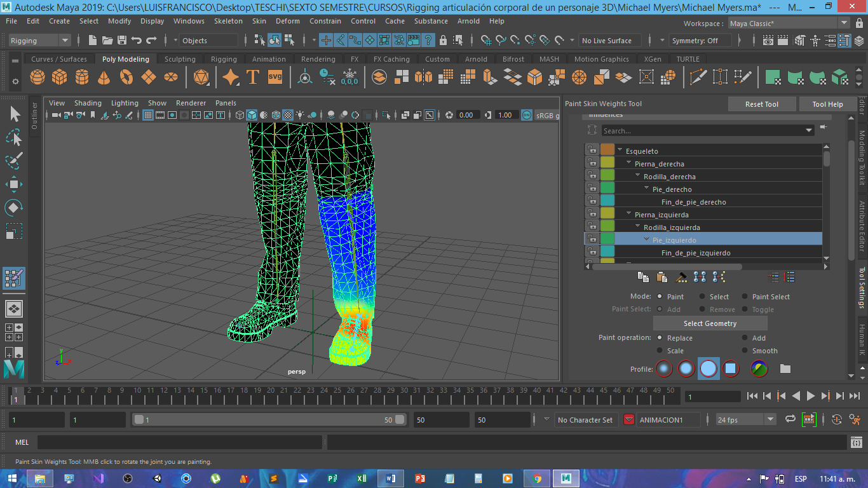Click the Pie_izquierdo influence color swatch

pyautogui.click(x=607, y=240)
